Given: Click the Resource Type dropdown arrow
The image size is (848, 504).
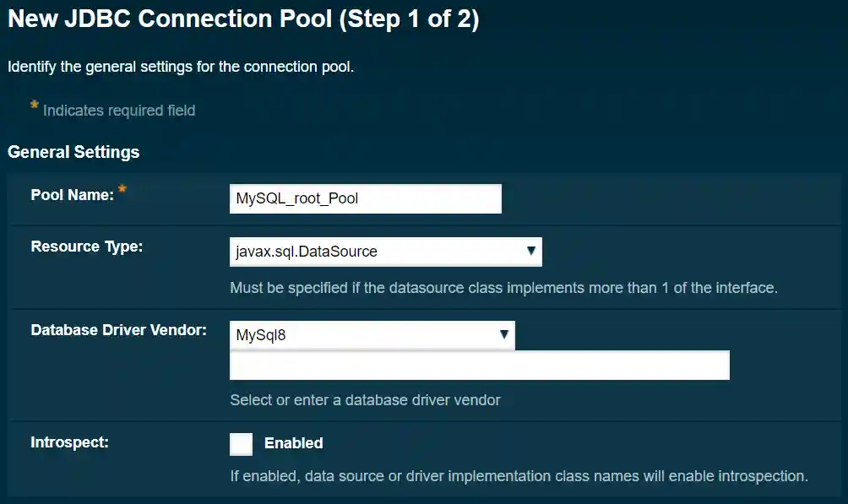Looking at the screenshot, I should tap(531, 251).
